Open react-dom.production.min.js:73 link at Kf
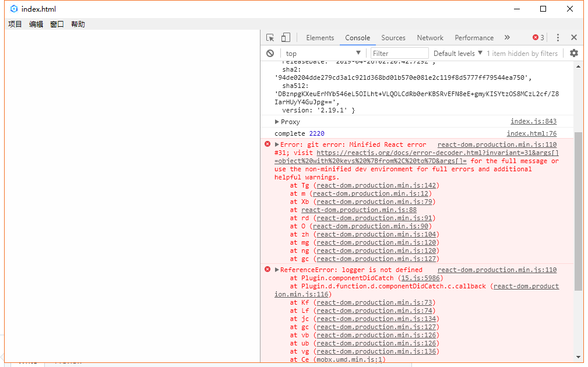Viewport: 588px width, 367px height. (x=374, y=302)
